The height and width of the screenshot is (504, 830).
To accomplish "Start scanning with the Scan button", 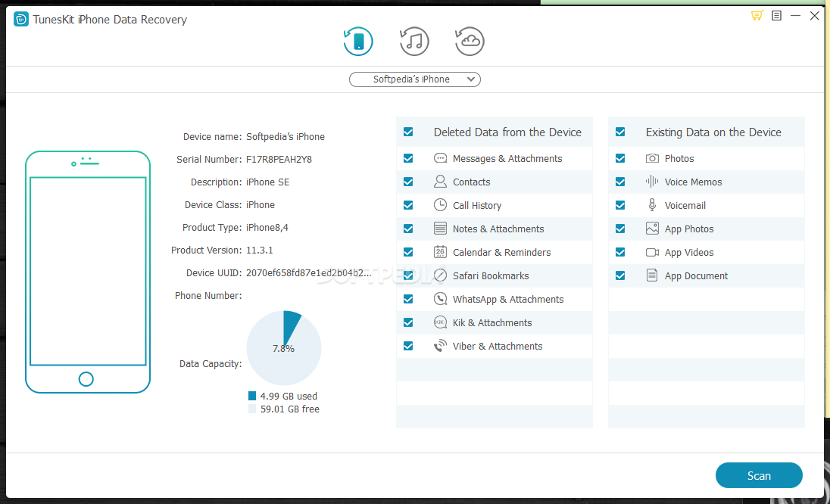I will [x=758, y=475].
